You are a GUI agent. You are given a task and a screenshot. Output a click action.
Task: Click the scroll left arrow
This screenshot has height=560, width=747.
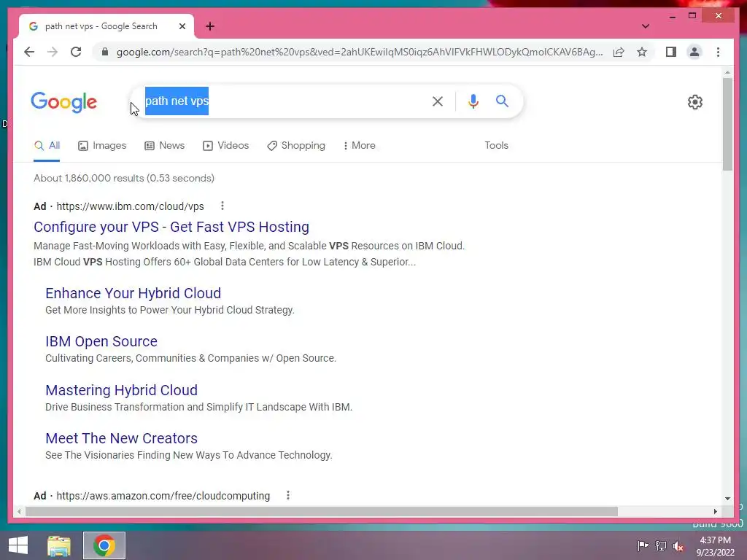[x=19, y=511]
